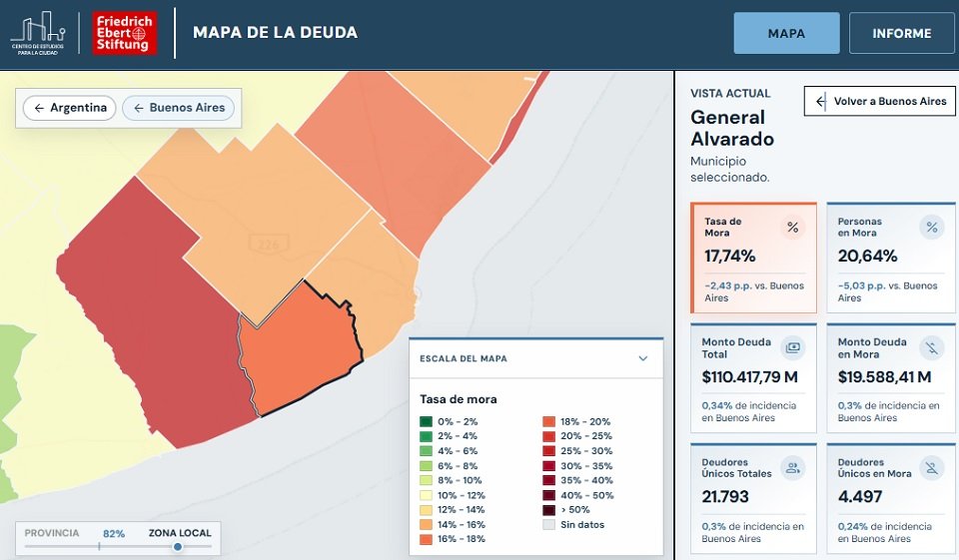
Task: Click people icon on Deudores Únicos Totales card
Action: (x=792, y=468)
